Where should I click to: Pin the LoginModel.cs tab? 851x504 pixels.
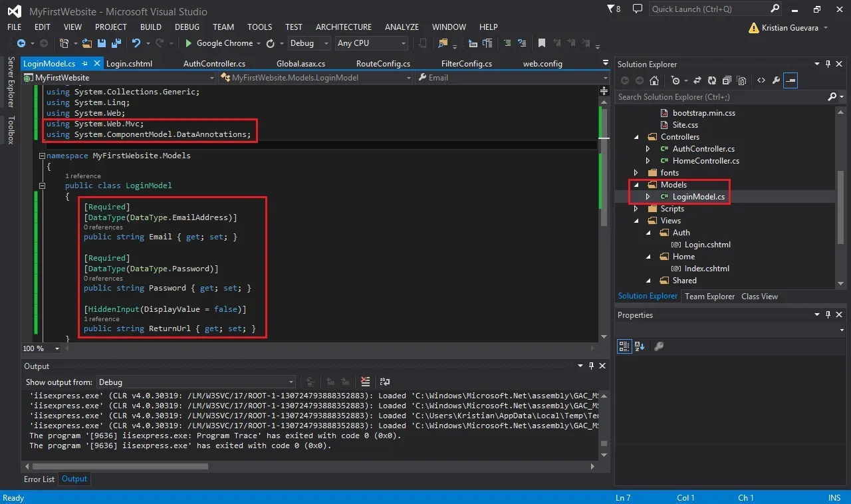pyautogui.click(x=84, y=64)
